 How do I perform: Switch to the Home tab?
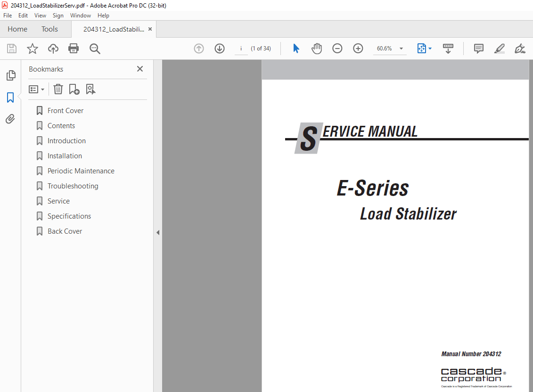(17, 29)
